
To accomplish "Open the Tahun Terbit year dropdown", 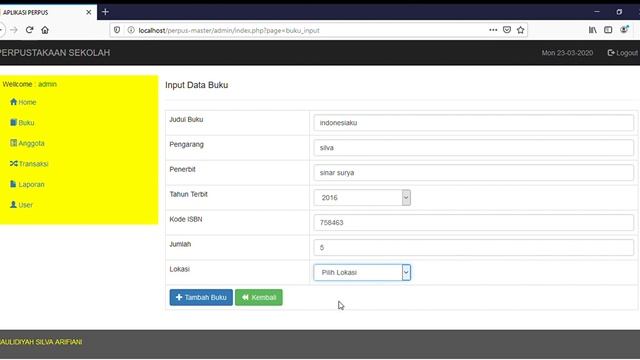I will point(362,198).
